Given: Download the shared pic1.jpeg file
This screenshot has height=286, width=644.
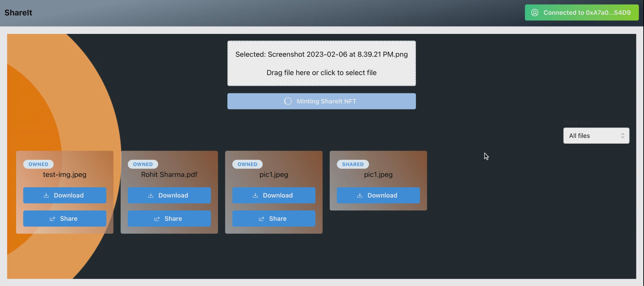Looking at the screenshot, I should [x=378, y=195].
